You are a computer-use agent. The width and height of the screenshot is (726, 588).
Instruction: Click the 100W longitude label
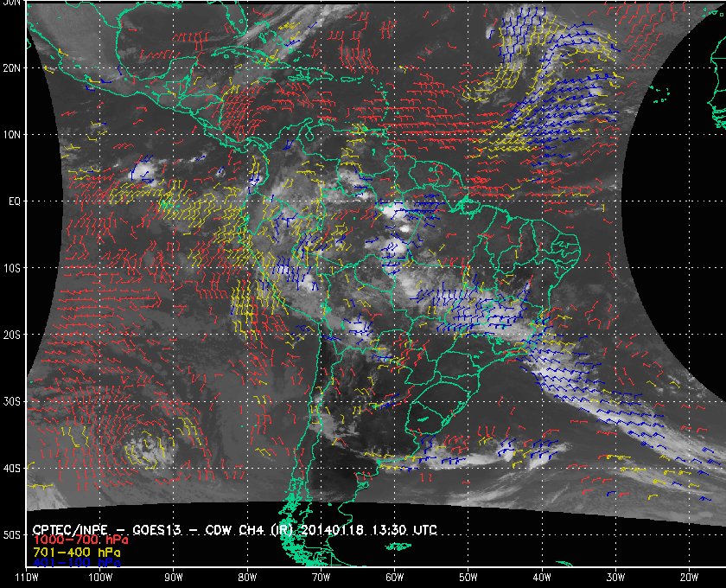(100, 578)
